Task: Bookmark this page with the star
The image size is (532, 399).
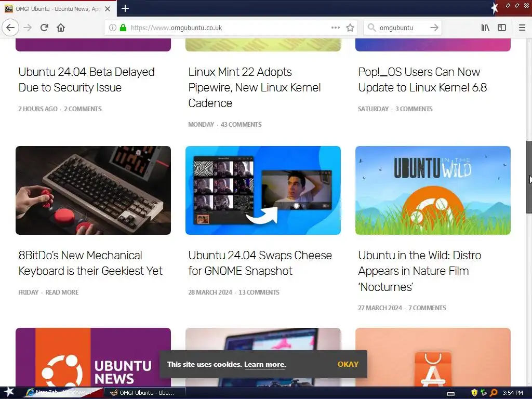Action: (x=350, y=28)
